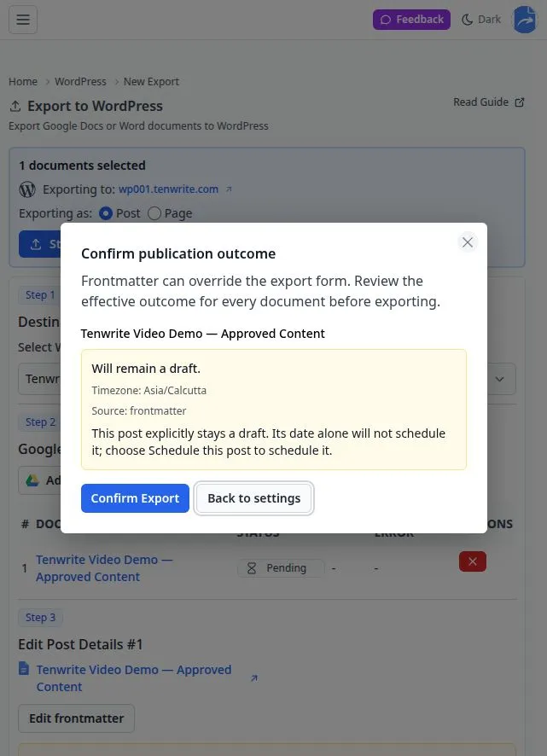Screen dimensions: 547x756
Task: Go to Home breadcrumb
Action: pos(23,81)
